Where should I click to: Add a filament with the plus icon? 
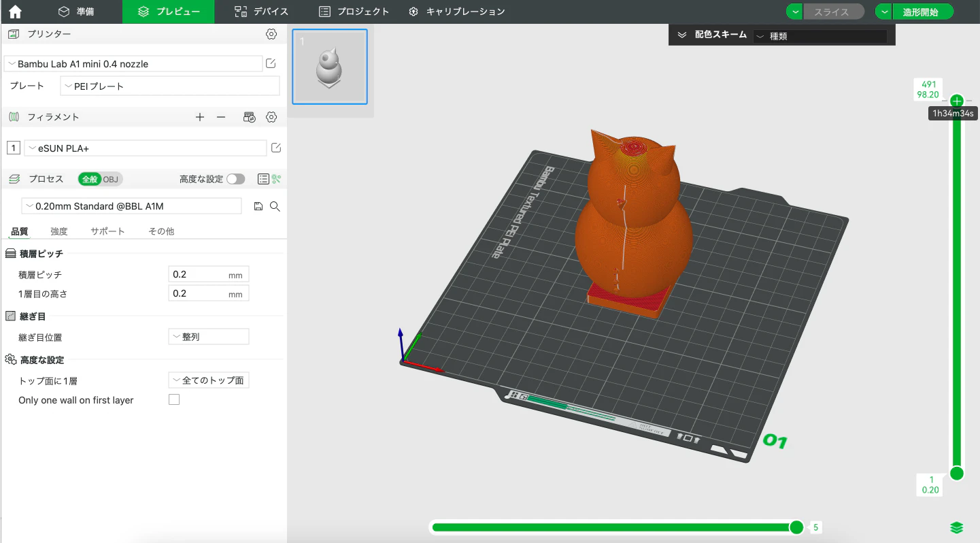(x=200, y=117)
